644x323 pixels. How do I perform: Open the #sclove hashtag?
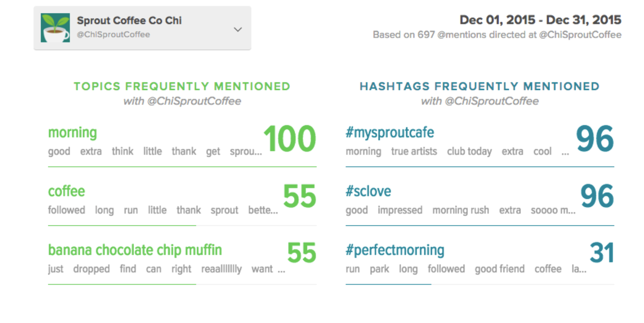pos(368,191)
